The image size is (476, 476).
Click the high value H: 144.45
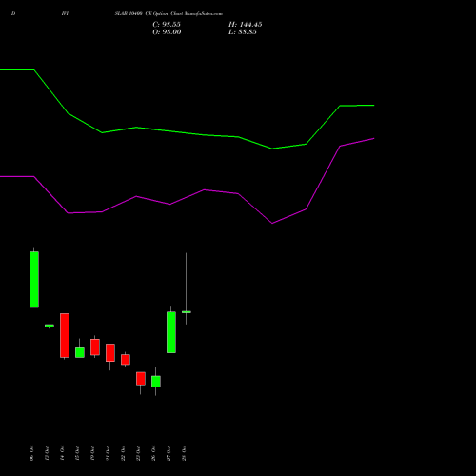pos(246,25)
